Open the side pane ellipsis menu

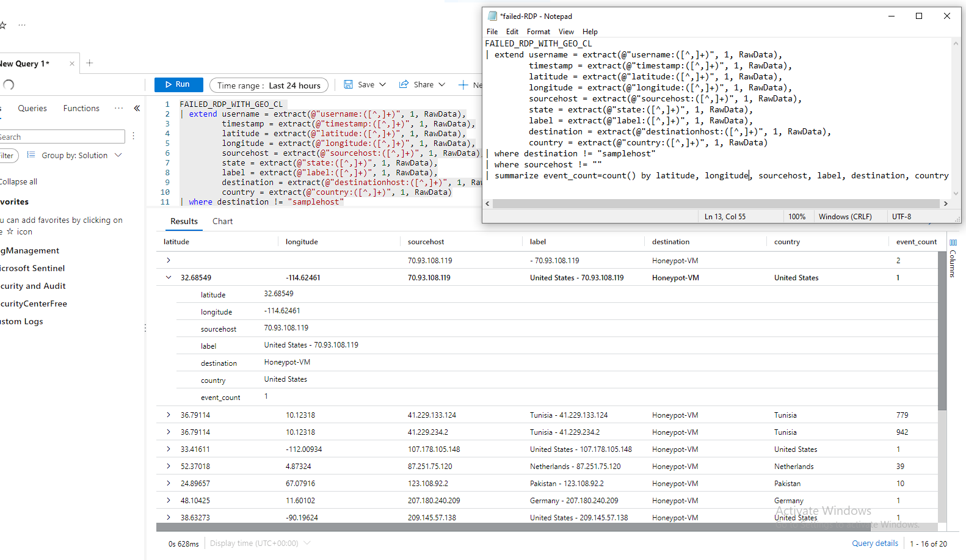click(x=118, y=108)
